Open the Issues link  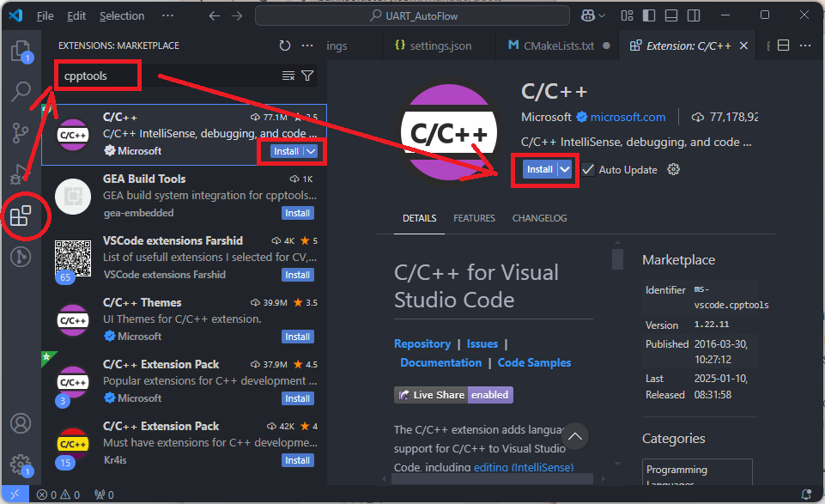coord(482,344)
